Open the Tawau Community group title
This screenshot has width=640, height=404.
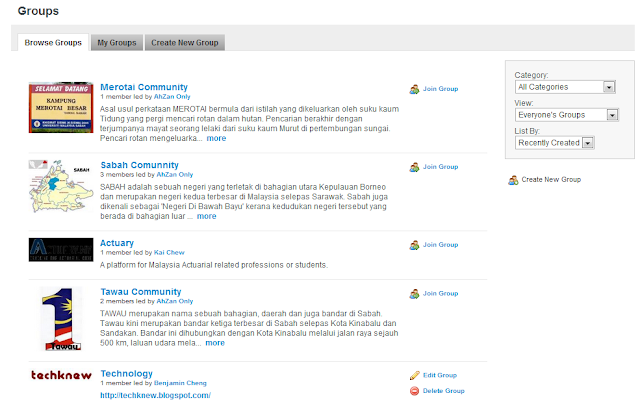pyautogui.click(x=141, y=292)
